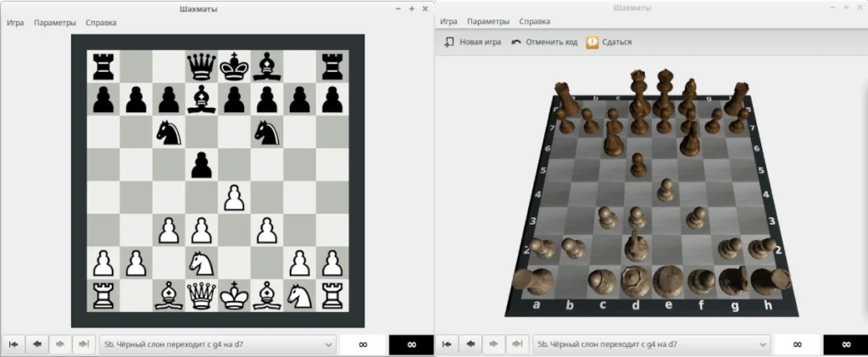The width and height of the screenshot is (868, 357).
Task: Select black bishop on f8 in 2D board
Action: [267, 66]
